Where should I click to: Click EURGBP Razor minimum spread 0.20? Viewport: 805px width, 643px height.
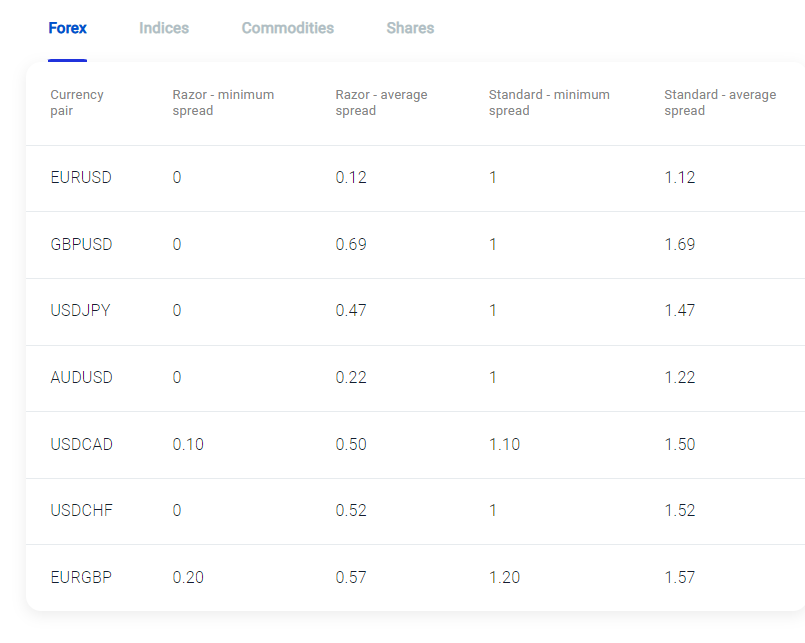pyautogui.click(x=188, y=578)
